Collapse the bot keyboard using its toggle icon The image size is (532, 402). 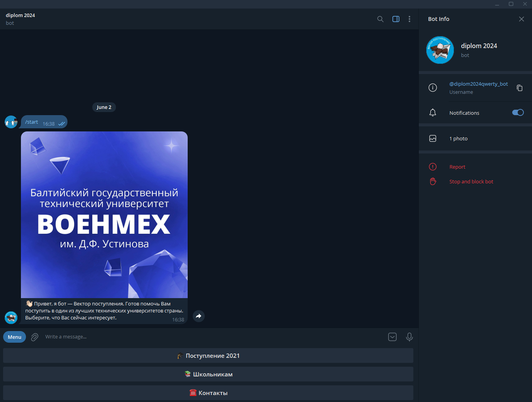(x=392, y=337)
